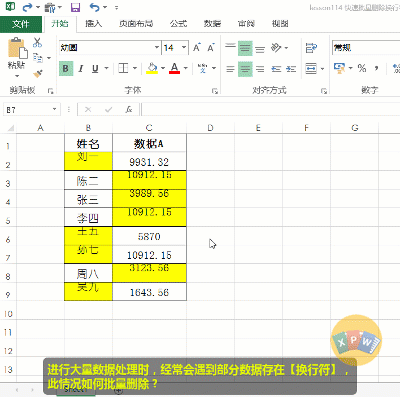Click the Borders icon
Screen dimensions: 400x397
(x=123, y=68)
